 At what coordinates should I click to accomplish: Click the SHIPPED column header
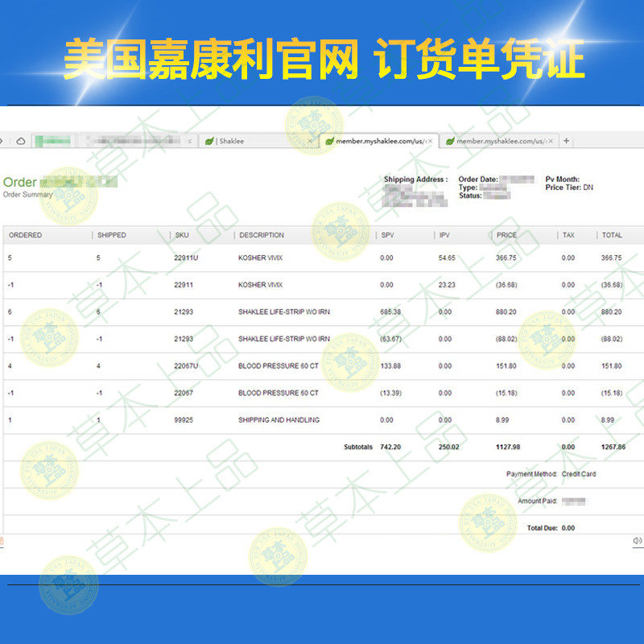[x=111, y=235]
